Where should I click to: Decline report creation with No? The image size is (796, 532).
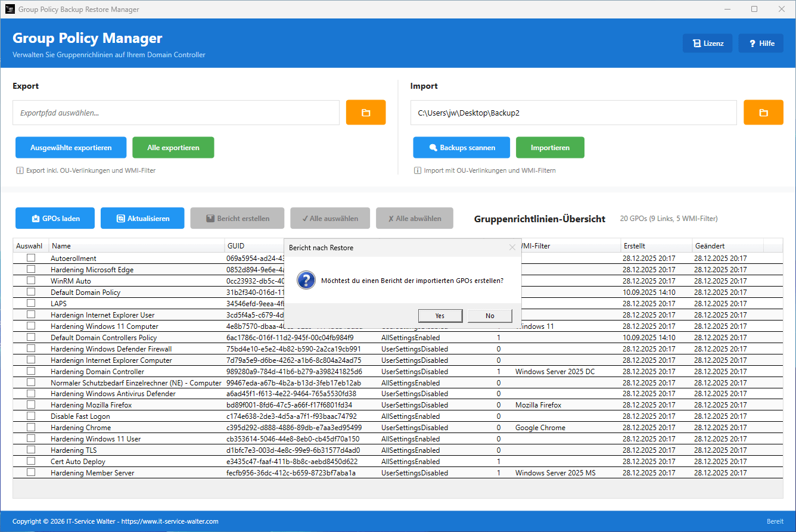click(x=490, y=316)
